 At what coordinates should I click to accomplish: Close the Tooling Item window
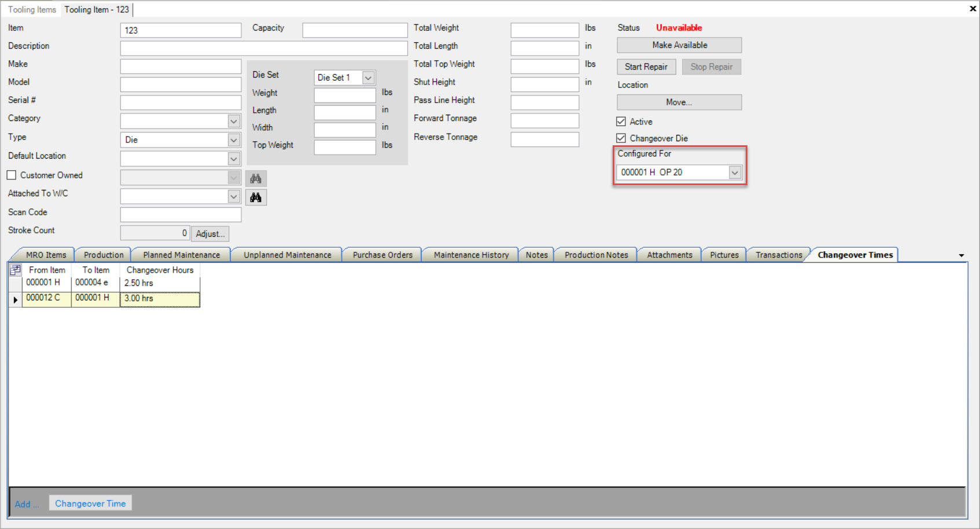pyautogui.click(x=973, y=9)
